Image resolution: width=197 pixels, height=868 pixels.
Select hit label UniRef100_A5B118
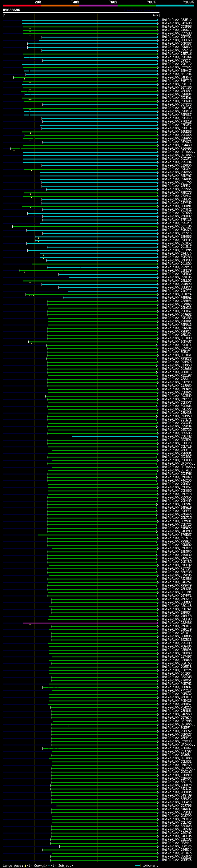[x=177, y=399]
